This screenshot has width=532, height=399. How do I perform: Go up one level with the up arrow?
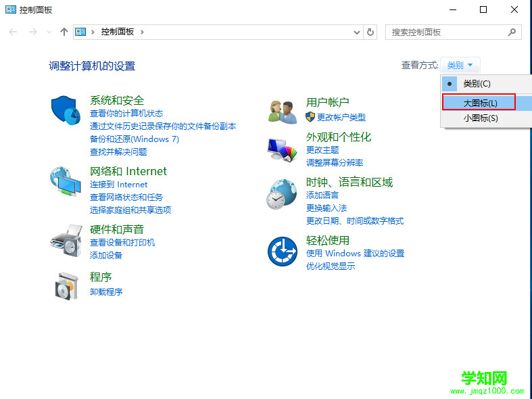(64, 32)
